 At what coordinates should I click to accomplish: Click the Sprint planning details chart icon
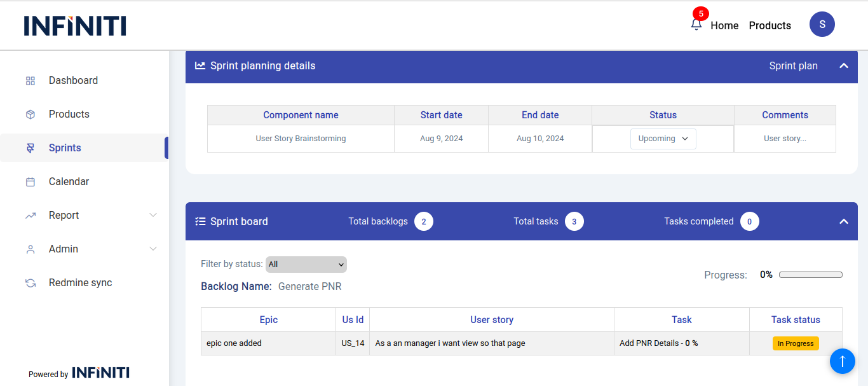coord(200,65)
